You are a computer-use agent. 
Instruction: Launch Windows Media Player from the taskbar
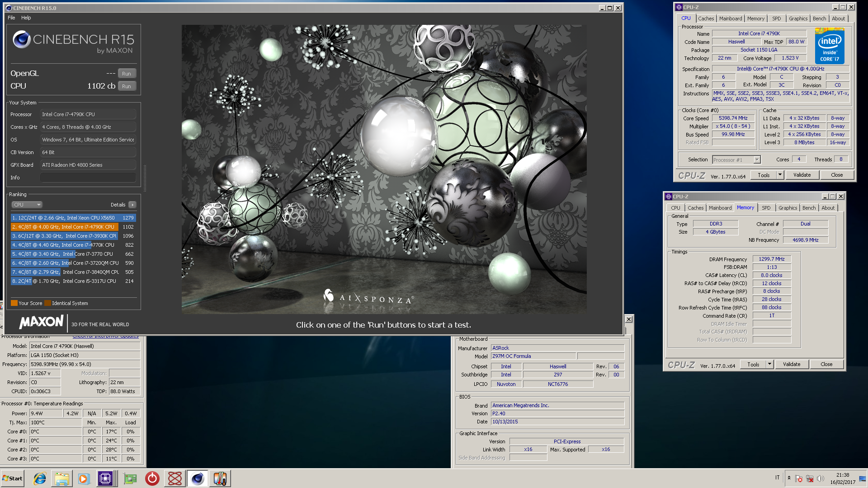click(x=84, y=479)
